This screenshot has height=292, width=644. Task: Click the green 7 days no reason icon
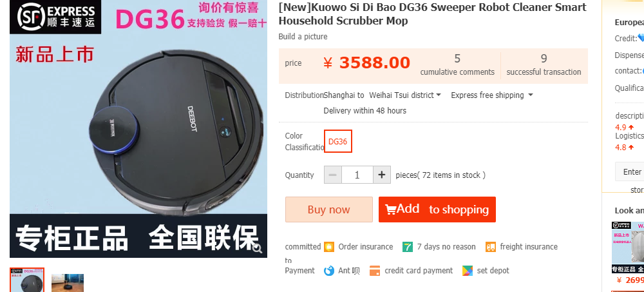tap(408, 247)
